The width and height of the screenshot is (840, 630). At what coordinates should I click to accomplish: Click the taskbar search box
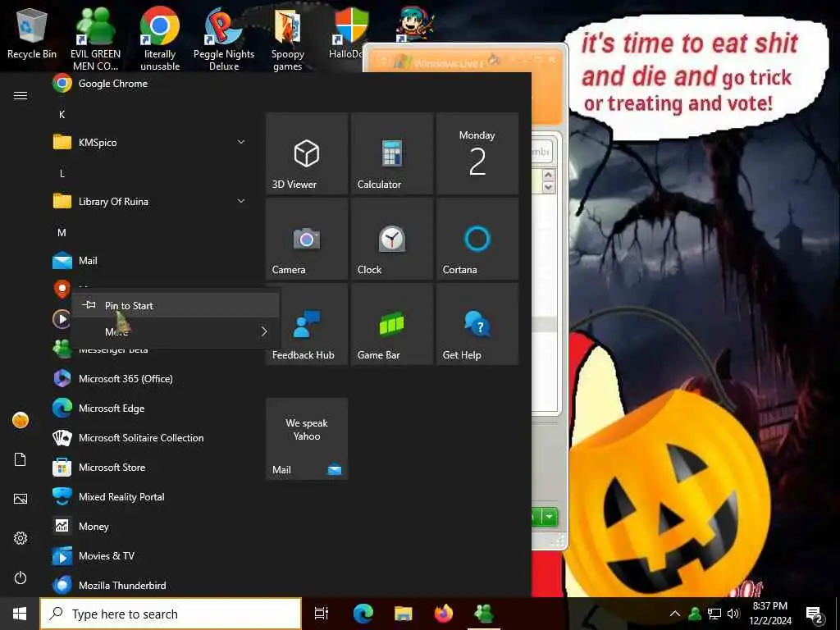click(171, 614)
